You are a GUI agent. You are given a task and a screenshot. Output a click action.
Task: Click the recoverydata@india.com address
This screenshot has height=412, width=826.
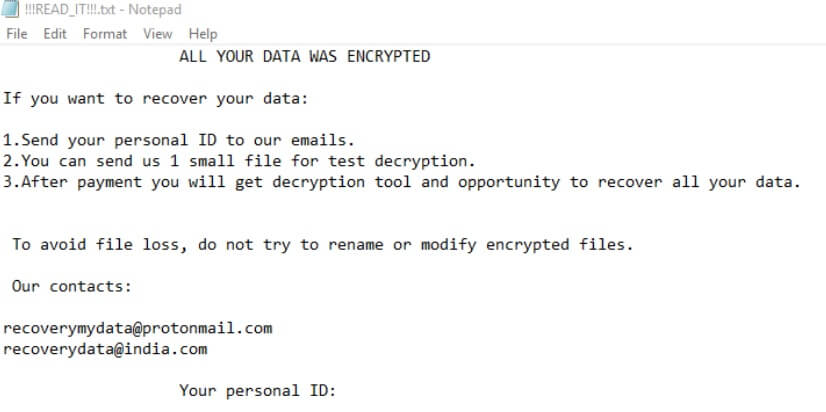coord(105,349)
